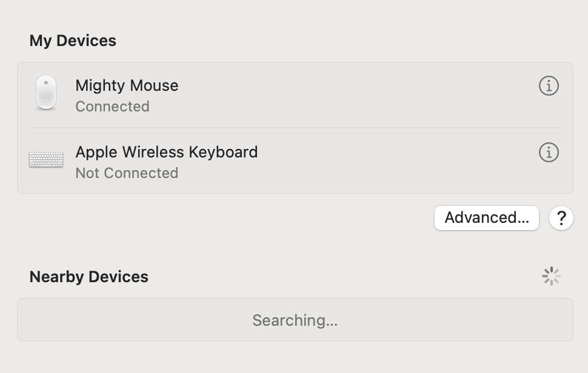This screenshot has height=373, width=588.
Task: Click the info circle beside the disconnected keyboard
Action: [x=549, y=152]
